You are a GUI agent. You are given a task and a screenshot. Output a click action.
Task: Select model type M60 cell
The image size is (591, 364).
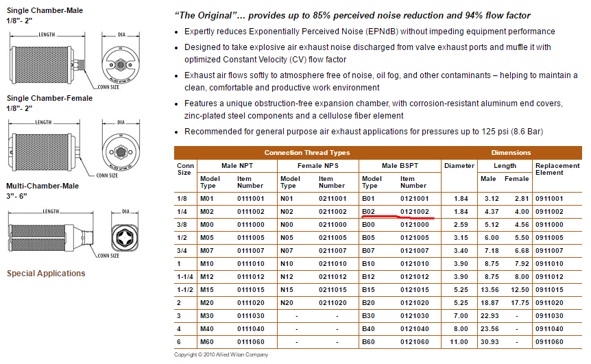(207, 342)
